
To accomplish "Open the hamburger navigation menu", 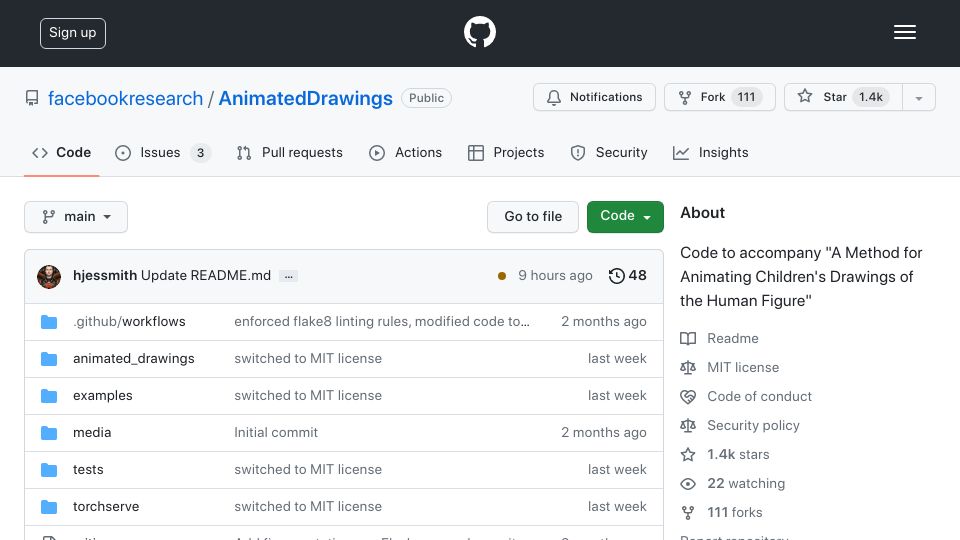I will (904, 32).
